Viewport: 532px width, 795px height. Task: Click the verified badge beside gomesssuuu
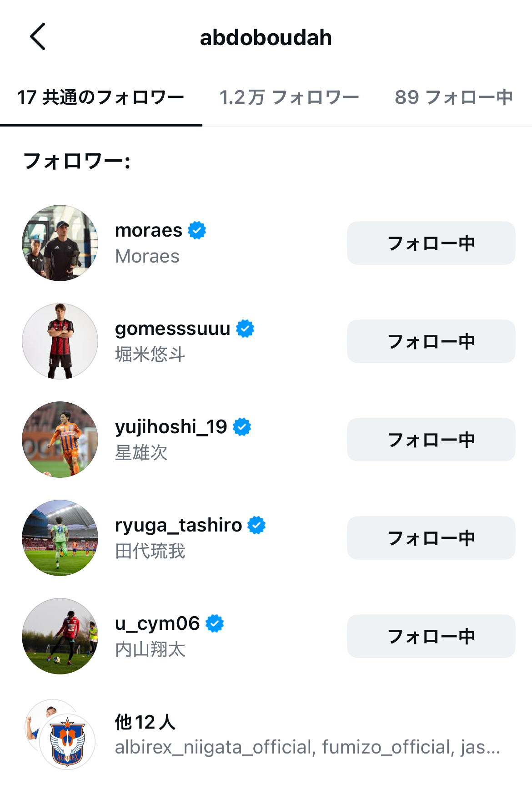pos(245,329)
